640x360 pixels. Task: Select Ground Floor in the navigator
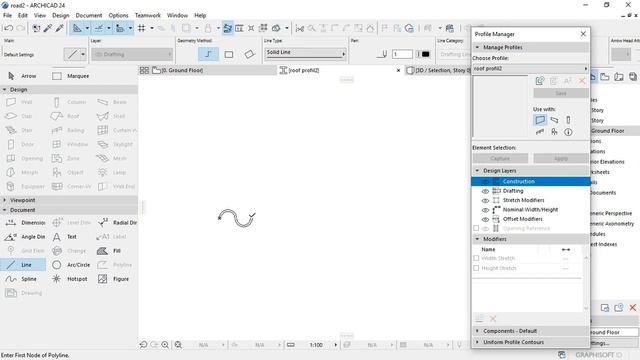[x=608, y=131]
